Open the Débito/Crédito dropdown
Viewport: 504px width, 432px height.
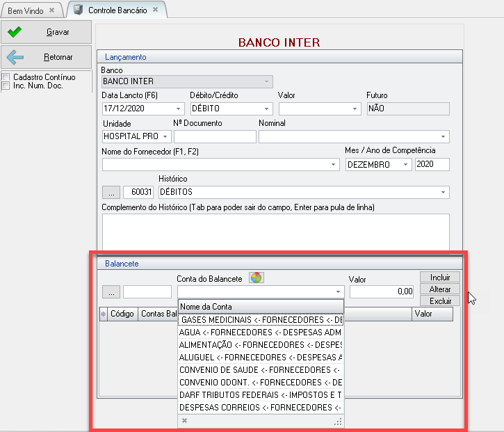[x=267, y=109]
